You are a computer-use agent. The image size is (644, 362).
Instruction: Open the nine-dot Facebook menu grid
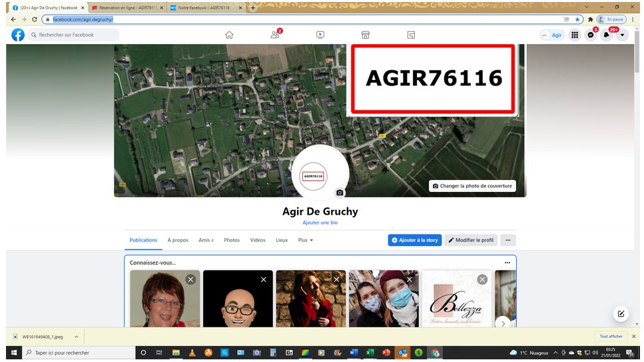pyautogui.click(x=574, y=35)
